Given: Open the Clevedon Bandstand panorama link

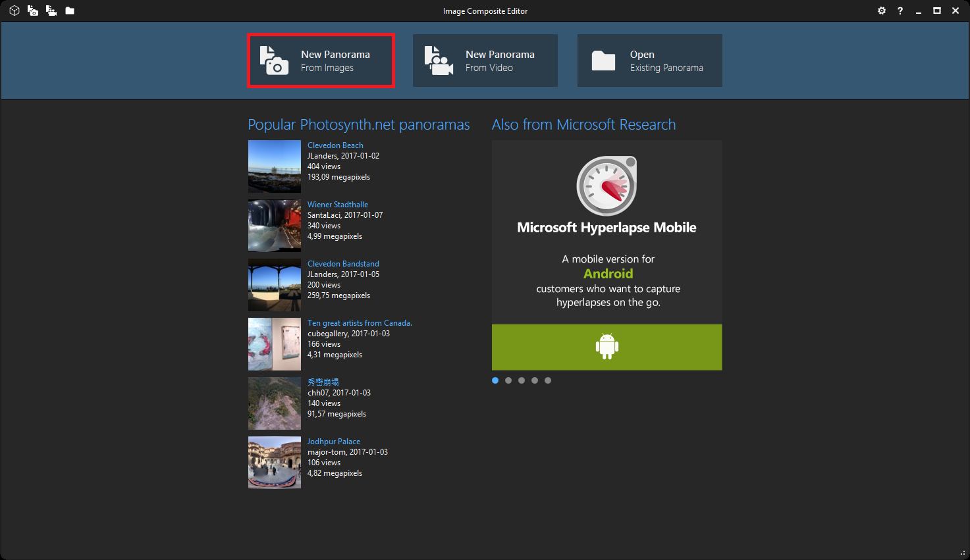Looking at the screenshot, I should click(343, 264).
